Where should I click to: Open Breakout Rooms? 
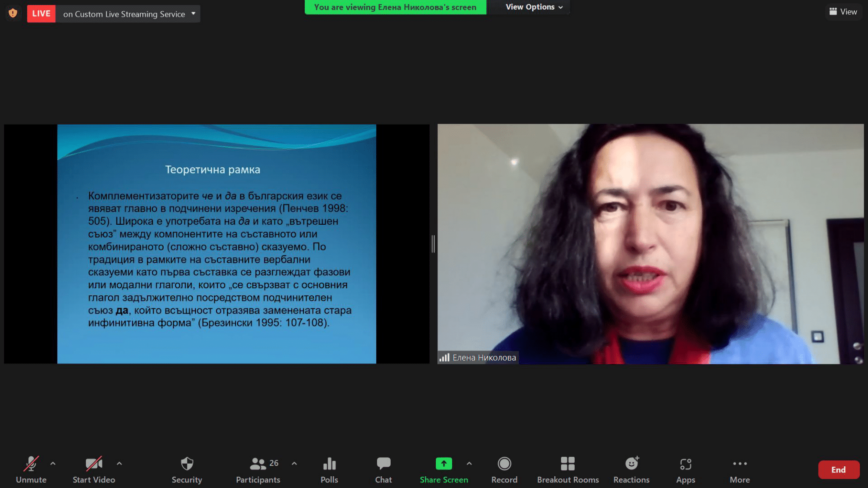click(x=568, y=469)
